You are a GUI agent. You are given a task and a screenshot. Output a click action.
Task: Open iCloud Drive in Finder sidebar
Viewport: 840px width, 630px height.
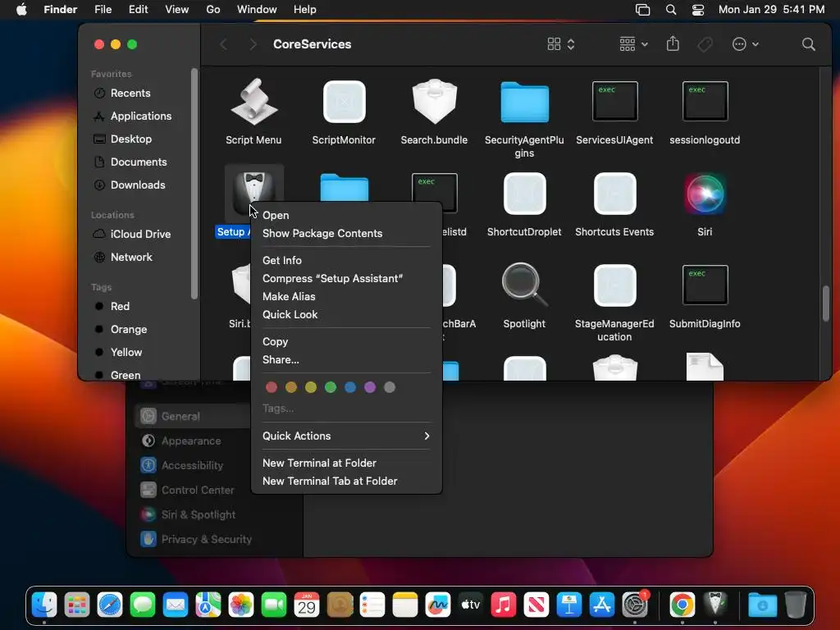(139, 234)
